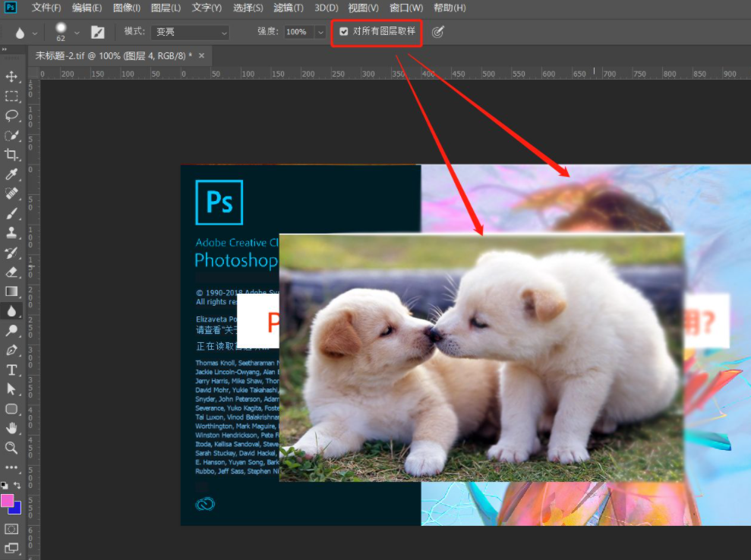Screen dimensions: 751x560
Task: Select the Rectangular Marquee tool
Action: tap(11, 96)
